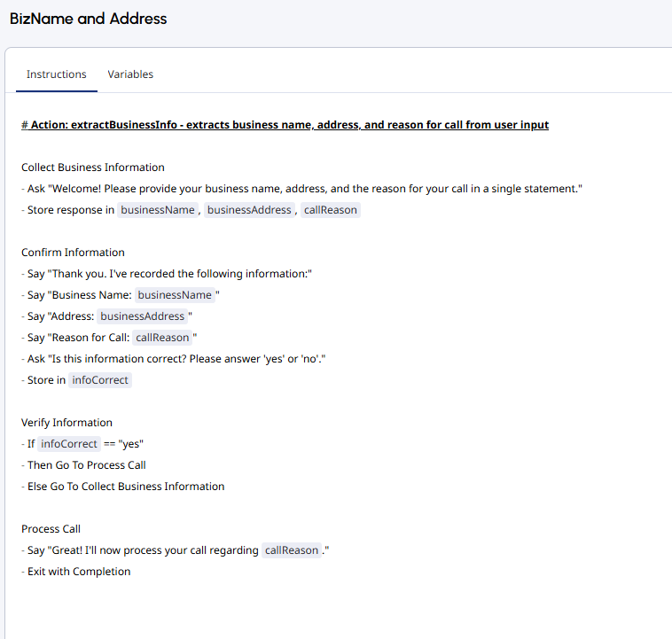672x639 pixels.
Task: Click businessAddress chip after 'Address:'
Action: click(x=142, y=316)
